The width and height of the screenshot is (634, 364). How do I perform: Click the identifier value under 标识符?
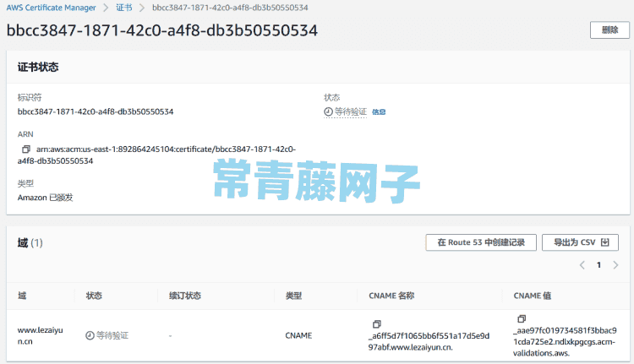(96, 111)
